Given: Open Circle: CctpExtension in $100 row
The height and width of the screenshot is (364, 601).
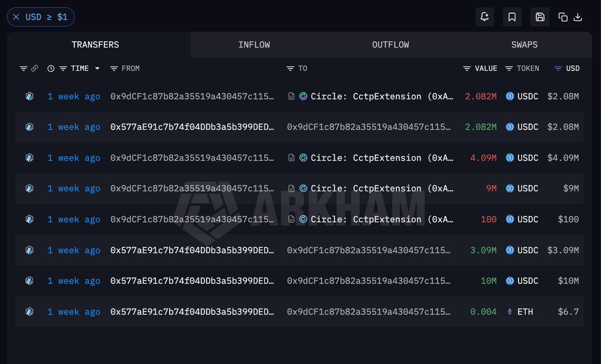Looking at the screenshot, I should 383,219.
